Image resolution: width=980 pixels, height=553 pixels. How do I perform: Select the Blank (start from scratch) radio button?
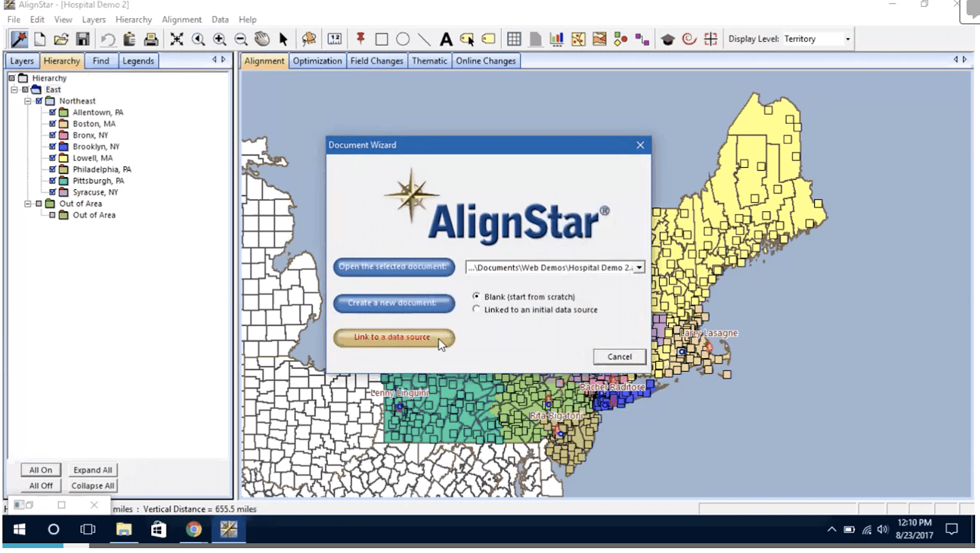tap(476, 296)
